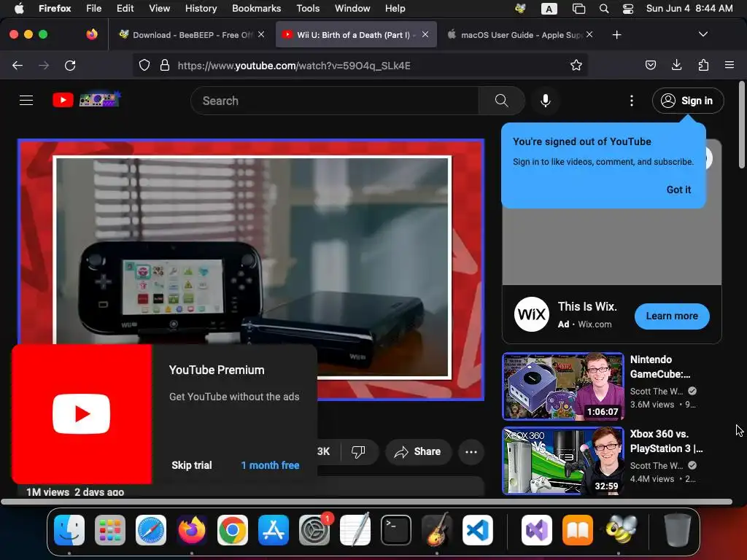Open the Nintendo GameCube video title
This screenshot has width=747, height=560.
pos(660,367)
